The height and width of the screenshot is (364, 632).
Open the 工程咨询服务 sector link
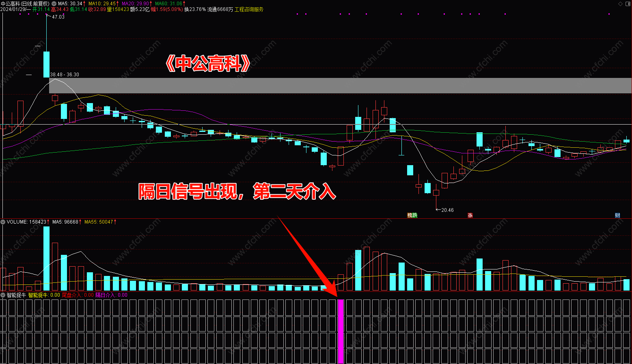249,9
